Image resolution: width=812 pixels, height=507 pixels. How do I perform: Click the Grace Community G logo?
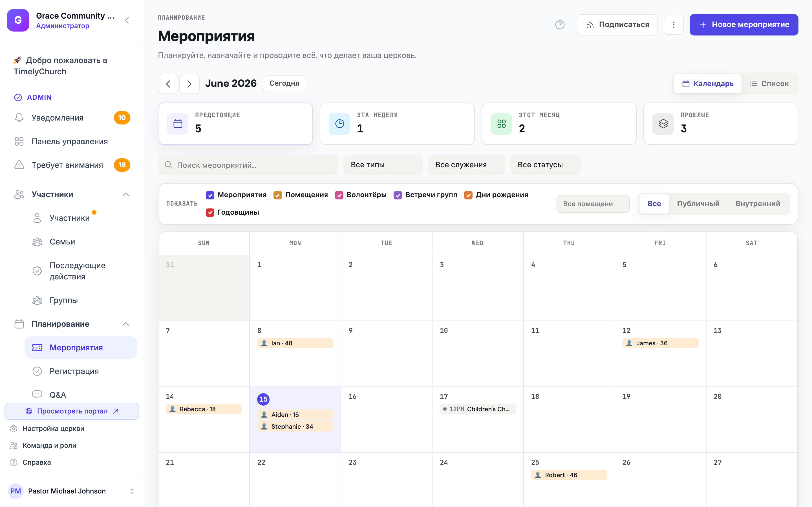coord(18,21)
